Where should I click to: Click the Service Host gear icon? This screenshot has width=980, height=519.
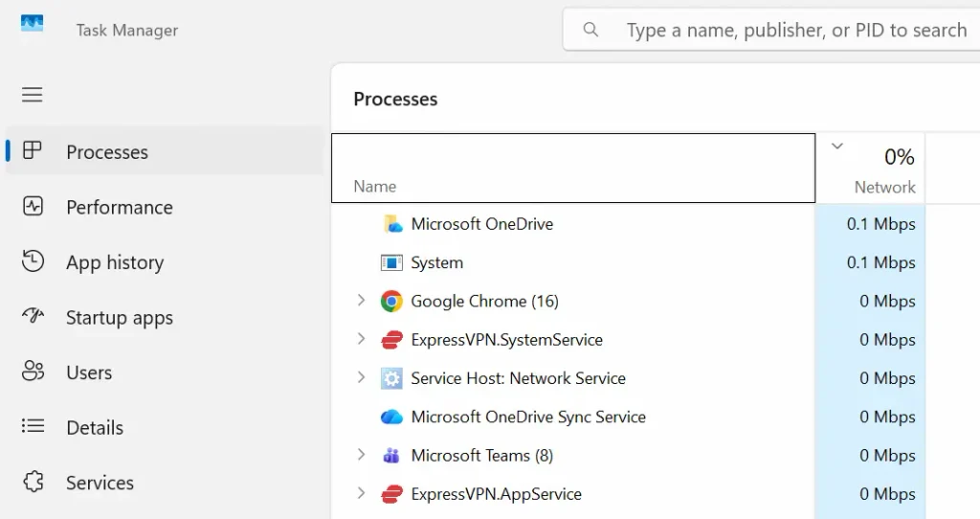tap(391, 378)
